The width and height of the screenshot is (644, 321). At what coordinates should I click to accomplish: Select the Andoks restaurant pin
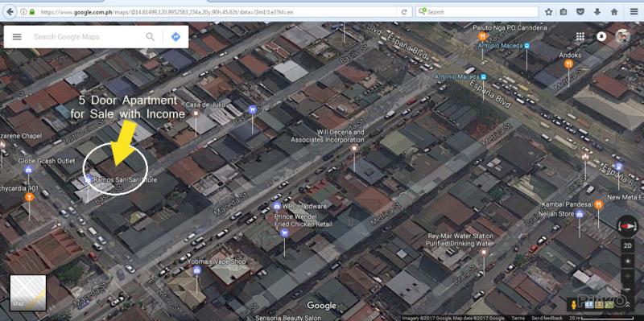(x=568, y=64)
